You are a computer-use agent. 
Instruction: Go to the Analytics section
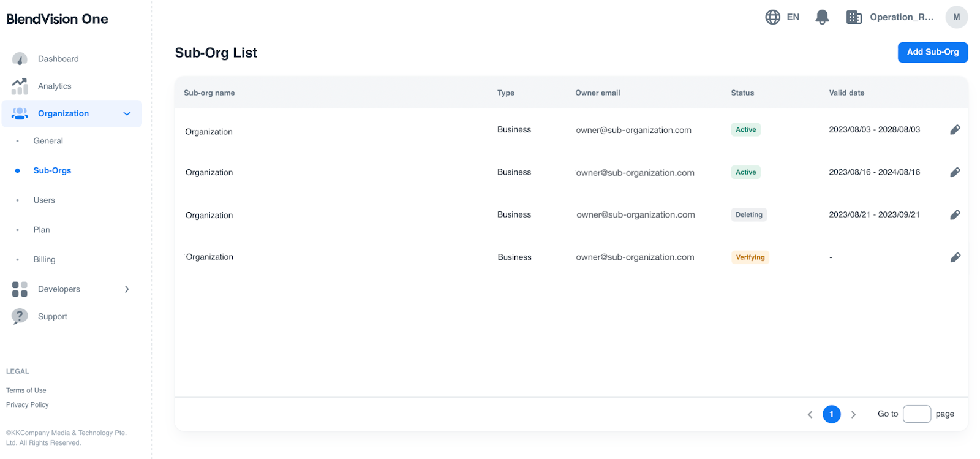55,86
